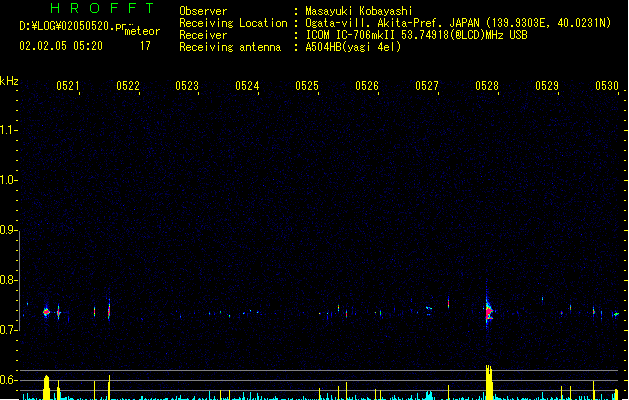The width and height of the screenshot is (629, 400).
Task: Click the meteor label
Action: pos(142,31)
